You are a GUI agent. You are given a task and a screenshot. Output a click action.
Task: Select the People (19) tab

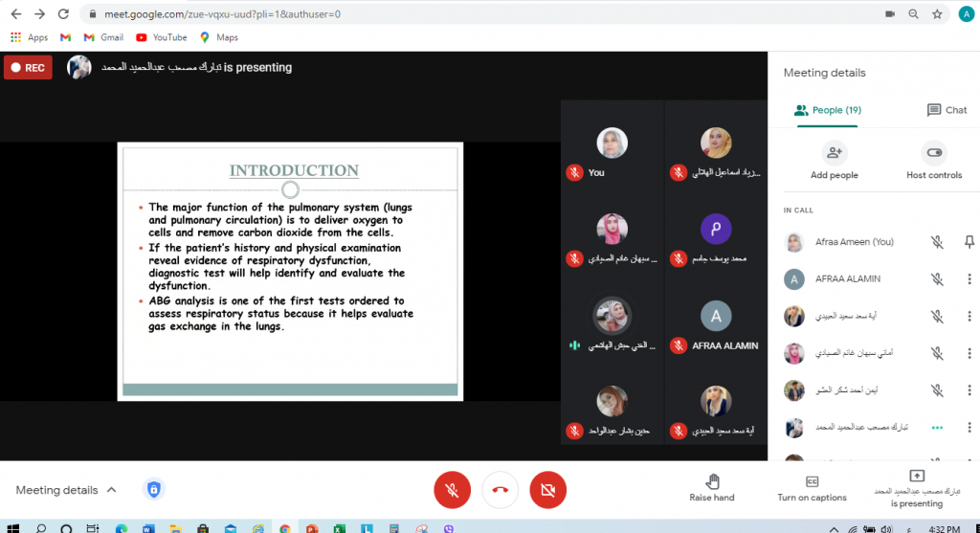828,110
